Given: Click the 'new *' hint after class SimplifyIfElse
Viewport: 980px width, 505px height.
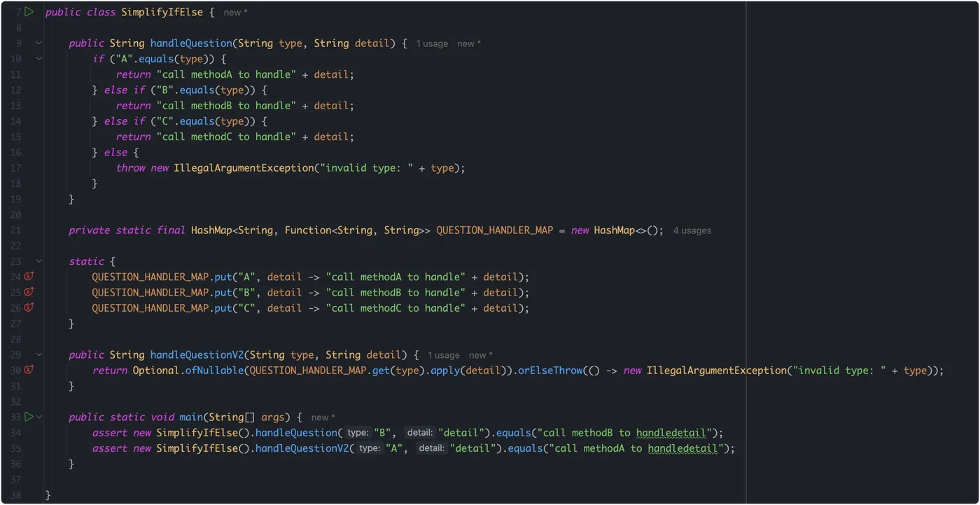Looking at the screenshot, I should 235,13.
